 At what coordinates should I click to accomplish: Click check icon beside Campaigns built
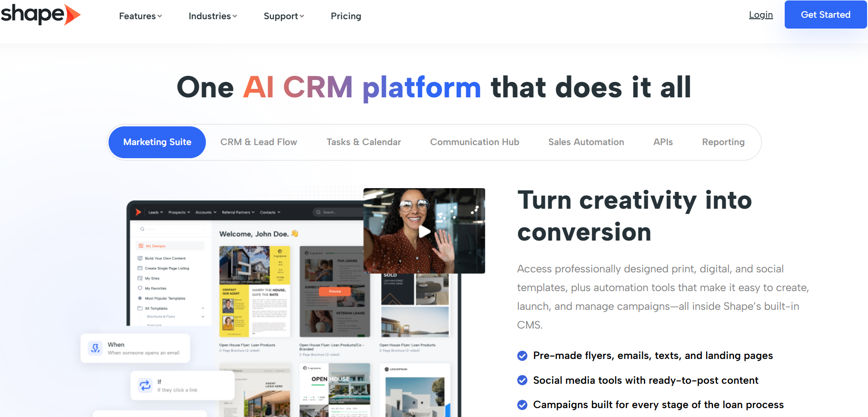pos(522,405)
